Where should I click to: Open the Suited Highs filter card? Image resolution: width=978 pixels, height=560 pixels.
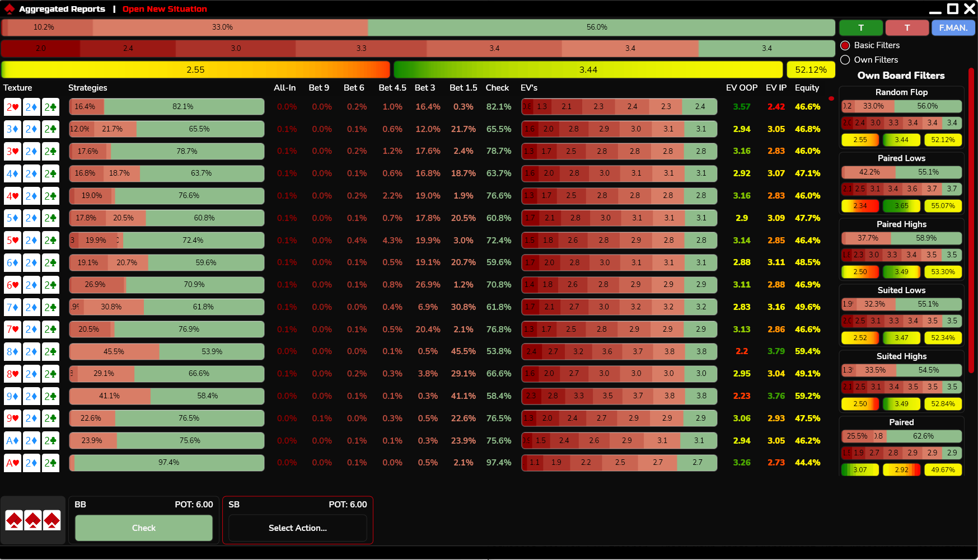coord(901,381)
